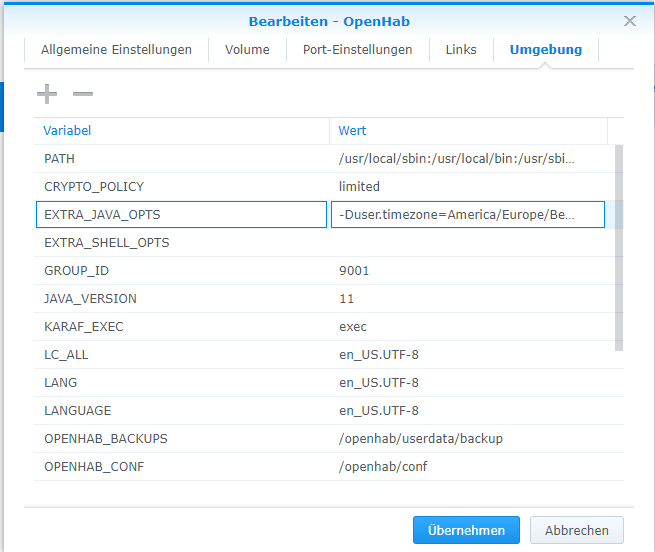This screenshot has width=655, height=552.
Task: Select the JAVA_VERSION row
Action: (x=180, y=299)
